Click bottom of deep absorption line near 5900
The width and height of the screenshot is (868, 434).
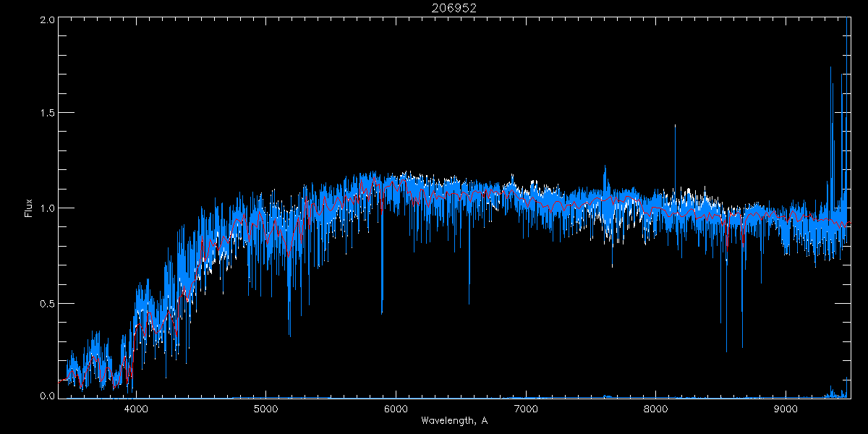(382, 311)
